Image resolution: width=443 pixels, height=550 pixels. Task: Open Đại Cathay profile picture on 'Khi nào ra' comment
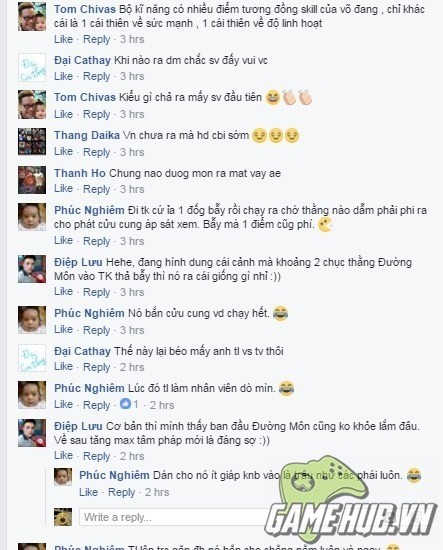click(x=32, y=67)
